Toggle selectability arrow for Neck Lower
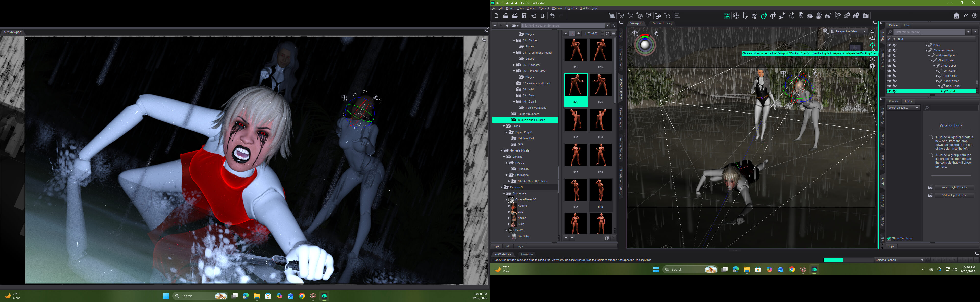Screen dimensions: 980x302 pyautogui.click(x=895, y=81)
